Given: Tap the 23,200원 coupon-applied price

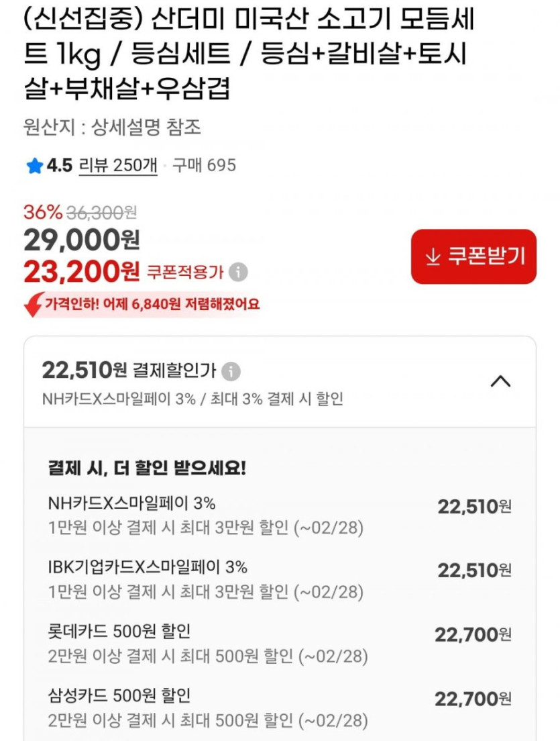Looking at the screenshot, I should pos(81,271).
